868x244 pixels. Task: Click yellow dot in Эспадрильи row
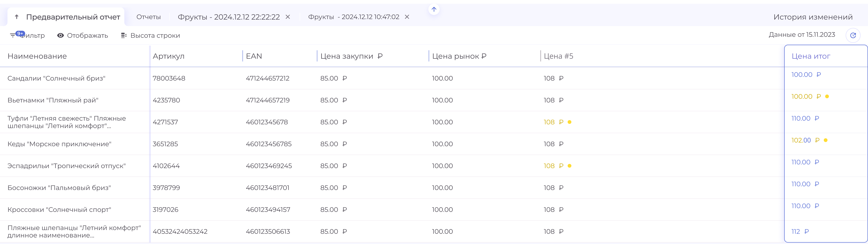click(570, 166)
